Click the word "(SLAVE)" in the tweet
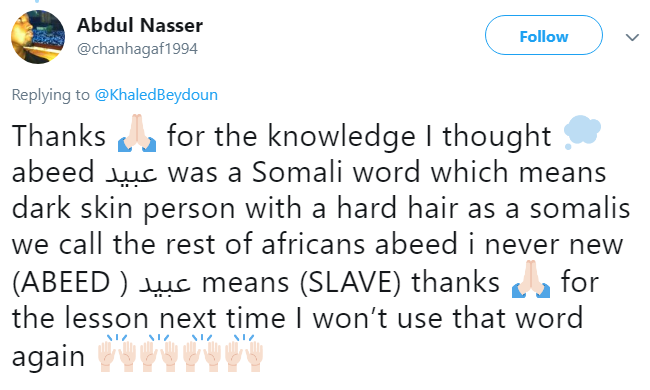Screen dimensions: 650x390 point(350,283)
